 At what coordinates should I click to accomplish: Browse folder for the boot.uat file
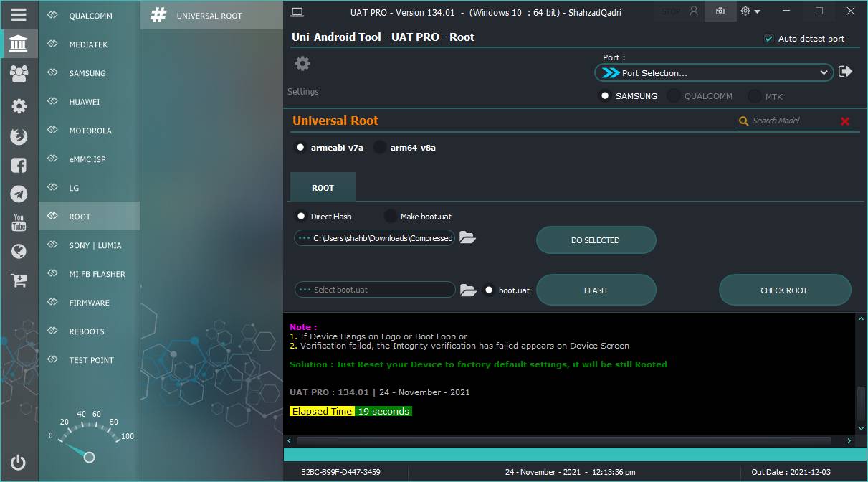tap(468, 290)
